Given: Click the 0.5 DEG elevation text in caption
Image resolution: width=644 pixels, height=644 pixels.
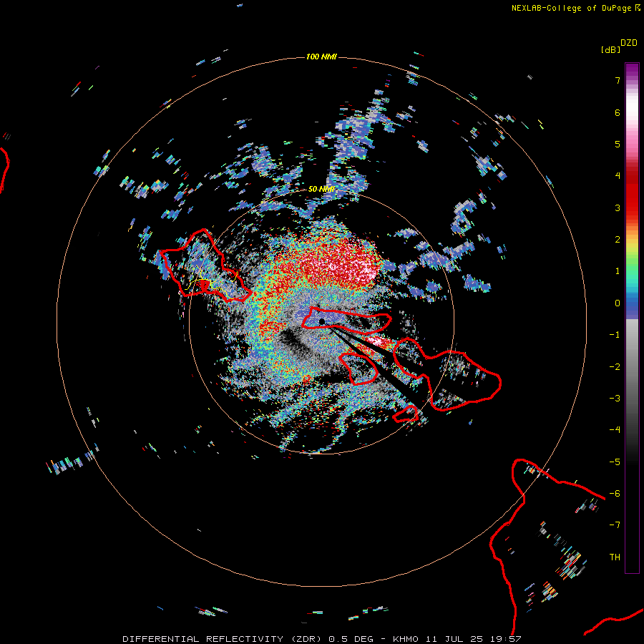Looking at the screenshot, I should [x=351, y=639].
